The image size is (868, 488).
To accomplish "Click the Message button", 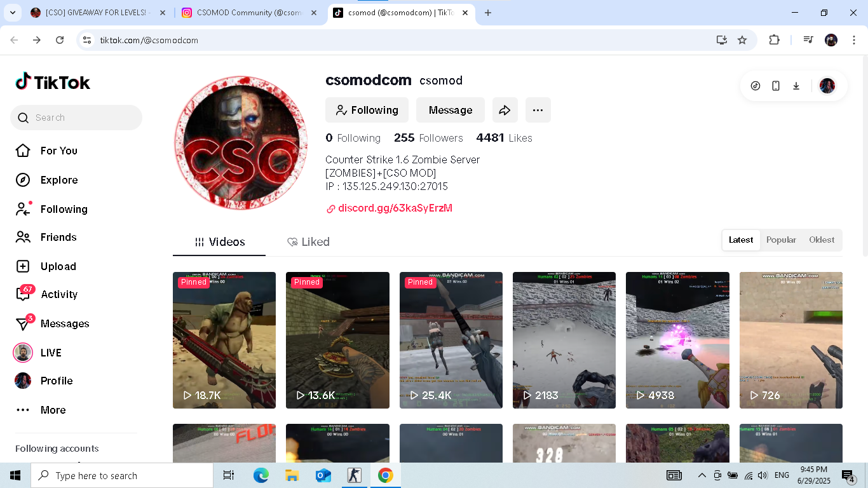I will click(450, 110).
